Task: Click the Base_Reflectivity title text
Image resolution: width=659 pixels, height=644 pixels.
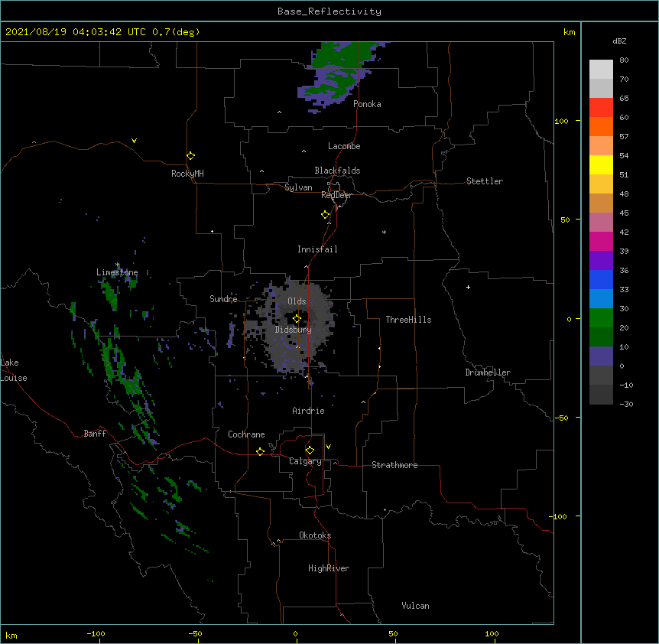Action: (329, 11)
